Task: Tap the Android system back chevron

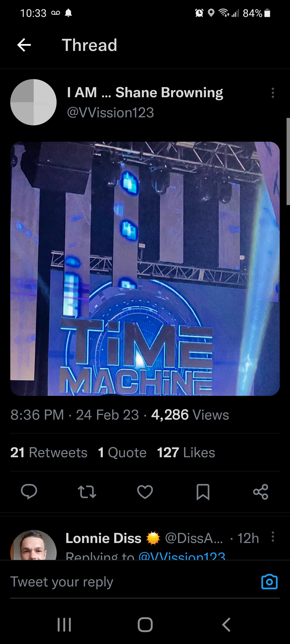Action: tap(226, 624)
